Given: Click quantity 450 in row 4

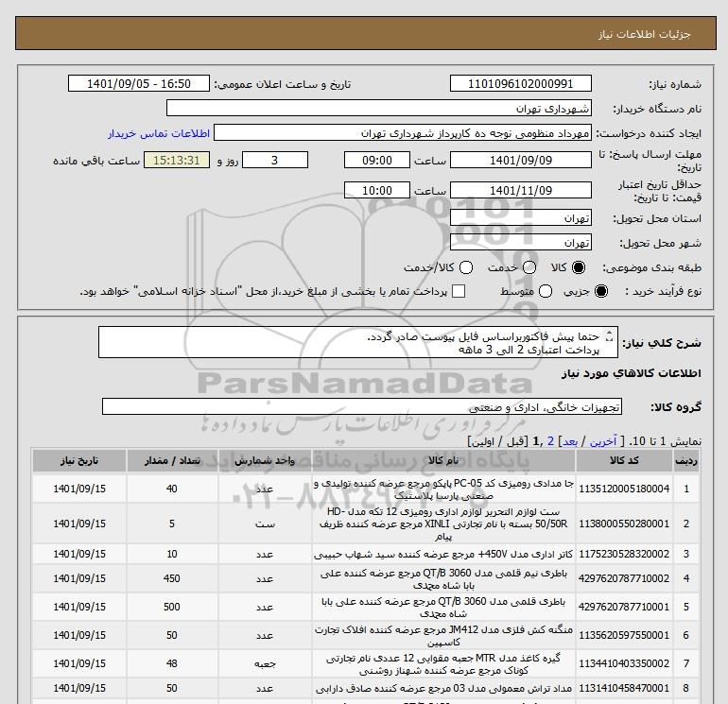Looking at the screenshot, I should [x=172, y=578].
